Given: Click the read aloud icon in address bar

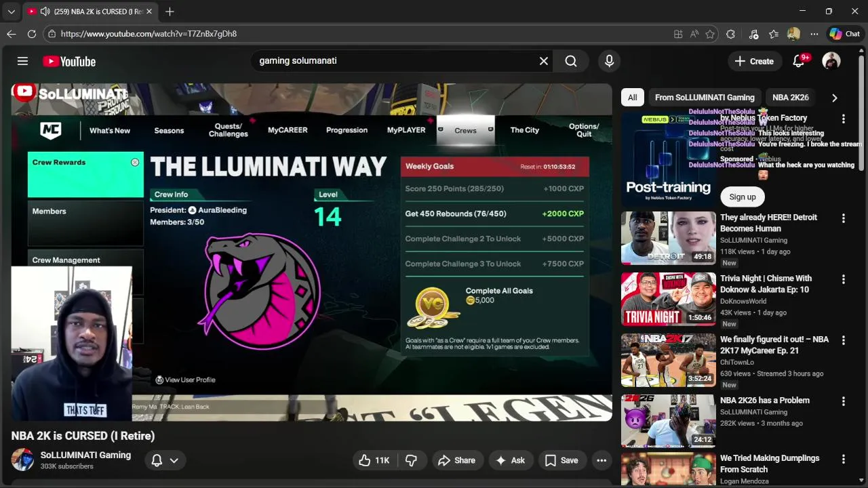Looking at the screenshot, I should 694,34.
